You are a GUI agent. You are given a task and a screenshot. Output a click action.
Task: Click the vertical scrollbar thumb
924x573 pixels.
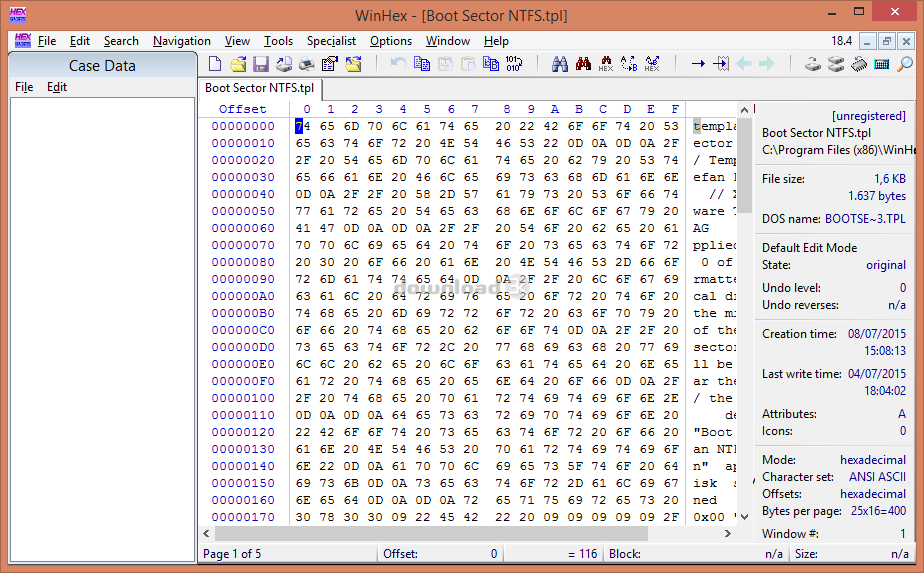pos(744,165)
